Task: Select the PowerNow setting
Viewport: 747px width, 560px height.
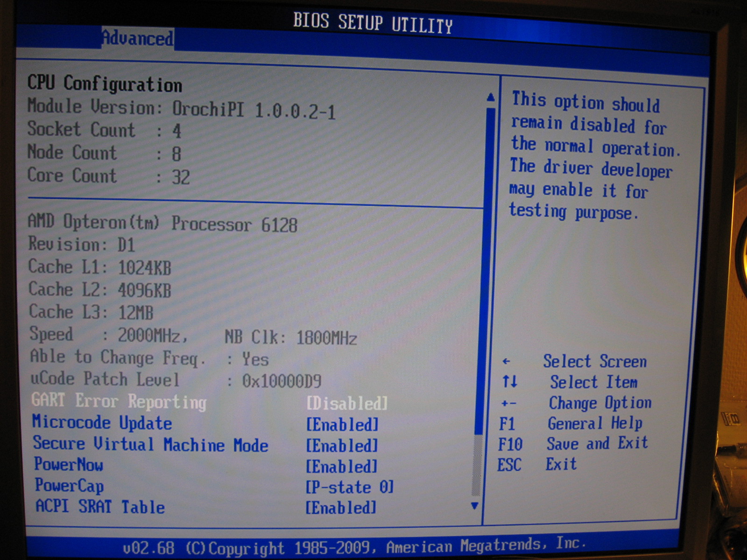Action: [69, 464]
